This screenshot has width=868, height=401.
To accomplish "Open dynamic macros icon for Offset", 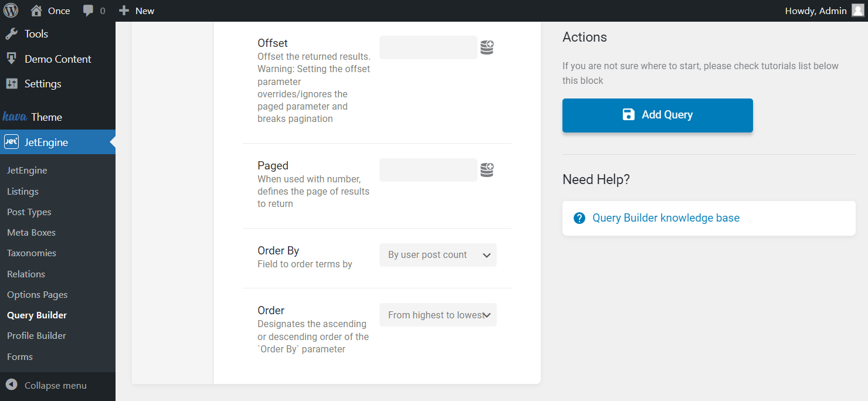I will pyautogui.click(x=487, y=47).
